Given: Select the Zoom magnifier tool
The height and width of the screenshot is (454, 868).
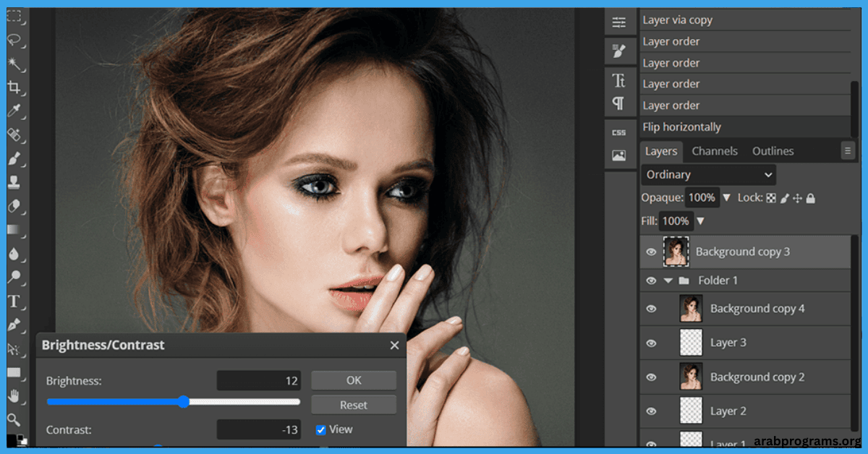Looking at the screenshot, I should coord(14,419).
